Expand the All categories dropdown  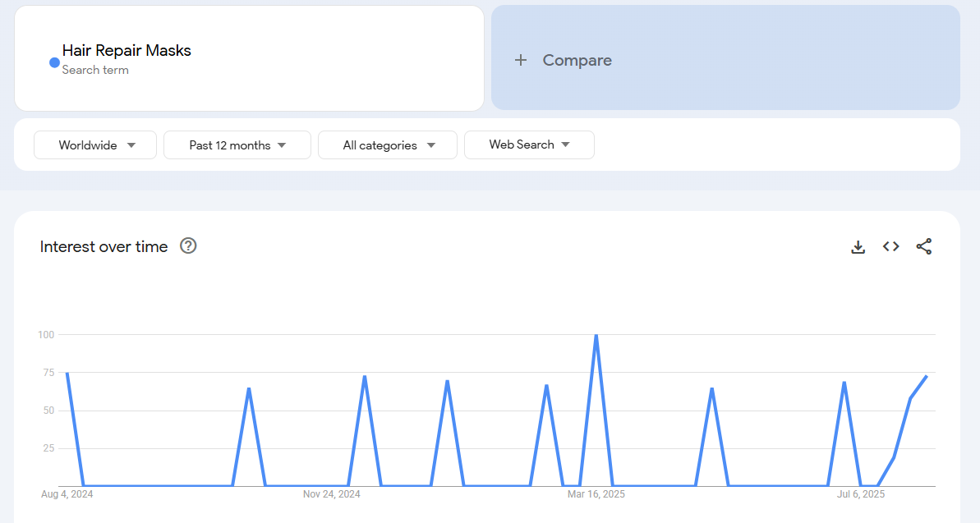[x=387, y=145]
